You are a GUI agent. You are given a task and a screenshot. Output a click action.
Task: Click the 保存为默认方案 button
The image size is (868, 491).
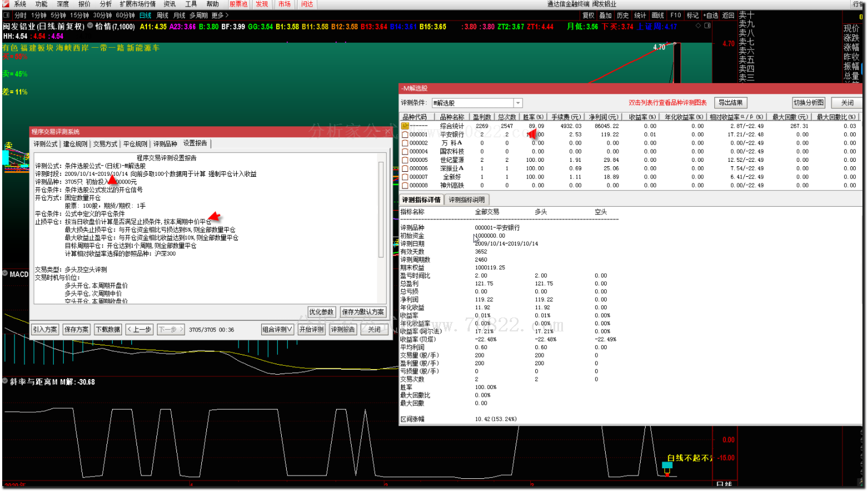click(363, 312)
